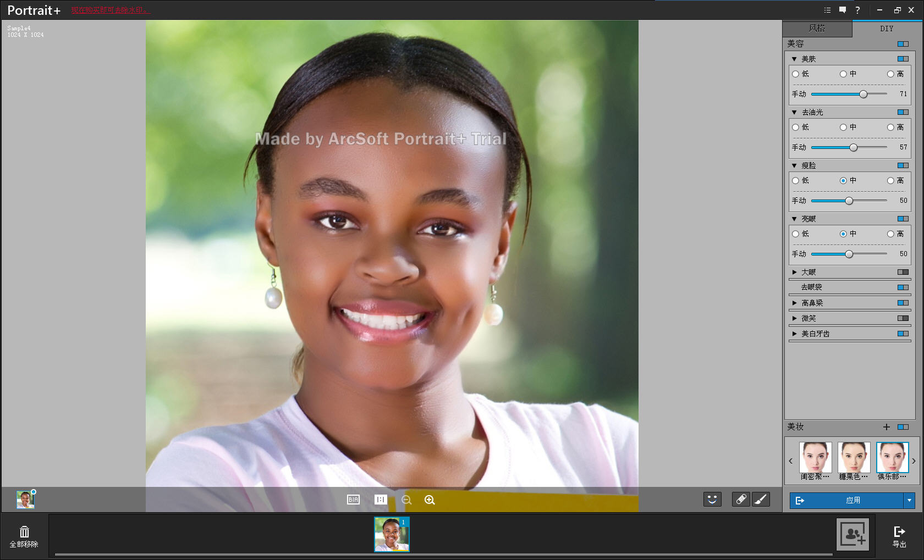Toggle the 去眼袋 switch
Image resolution: width=924 pixels, height=560 pixels.
tap(903, 287)
